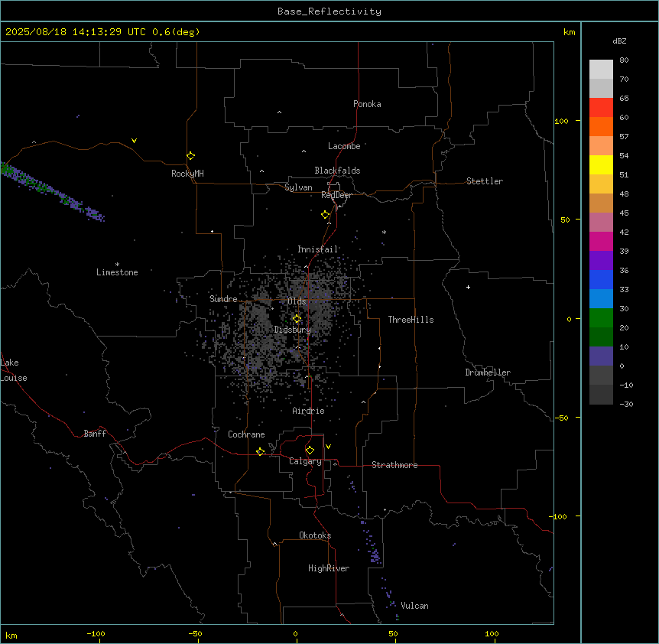The image size is (659, 644).
Task: Click the asterisk marker above Limestone
Action: [x=117, y=265]
